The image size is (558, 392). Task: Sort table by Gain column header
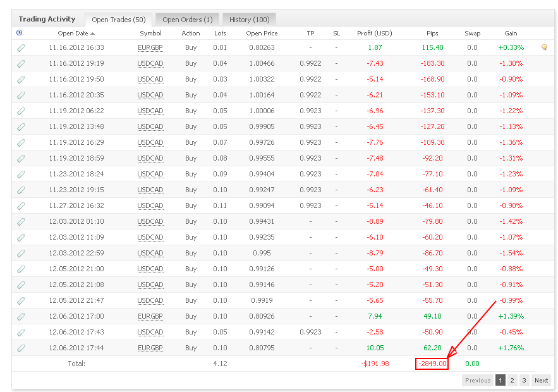tap(511, 33)
